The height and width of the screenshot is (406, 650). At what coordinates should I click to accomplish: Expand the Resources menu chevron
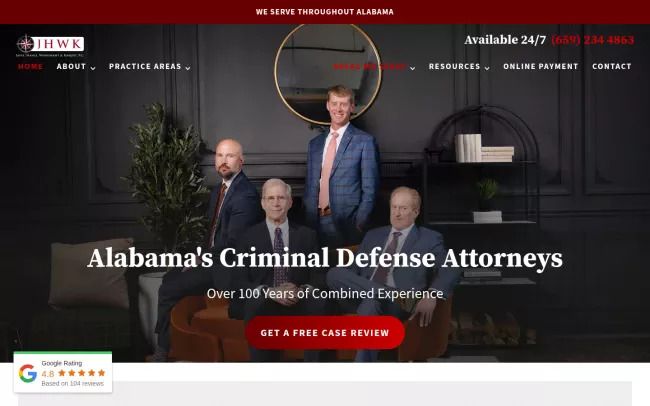tap(487, 68)
